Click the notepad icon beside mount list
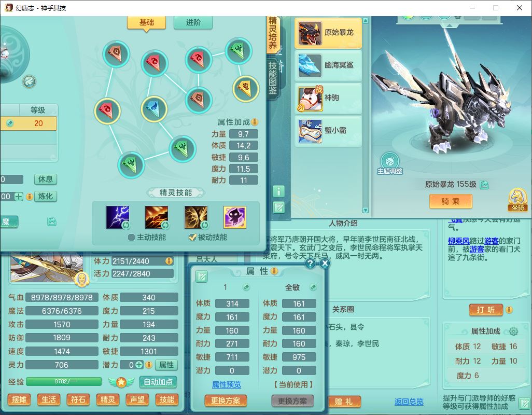This screenshot has width=532, height=415. (278, 208)
